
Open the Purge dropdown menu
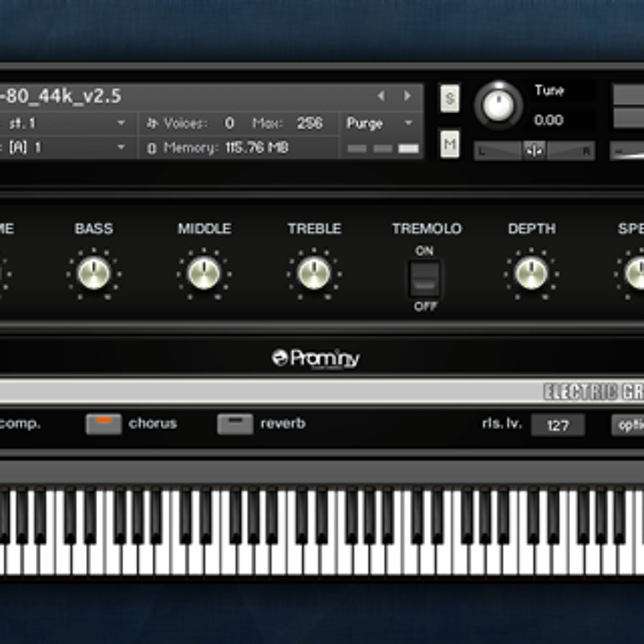coord(380,123)
